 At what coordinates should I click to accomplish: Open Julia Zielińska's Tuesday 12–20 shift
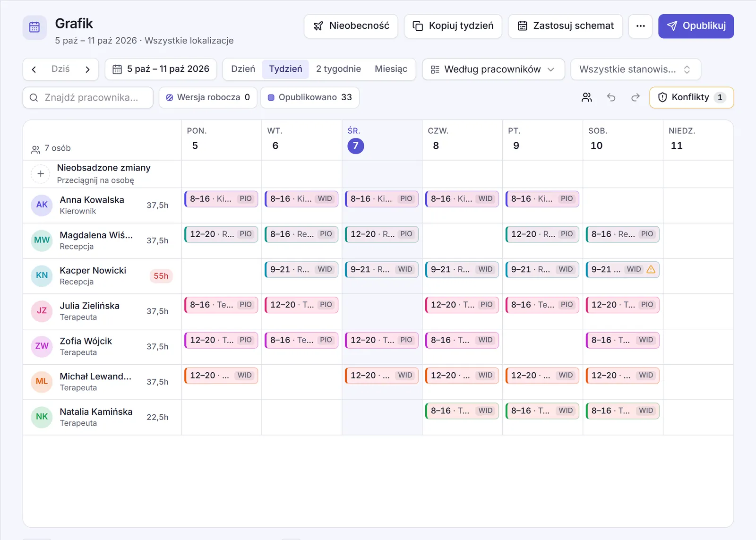(301, 305)
